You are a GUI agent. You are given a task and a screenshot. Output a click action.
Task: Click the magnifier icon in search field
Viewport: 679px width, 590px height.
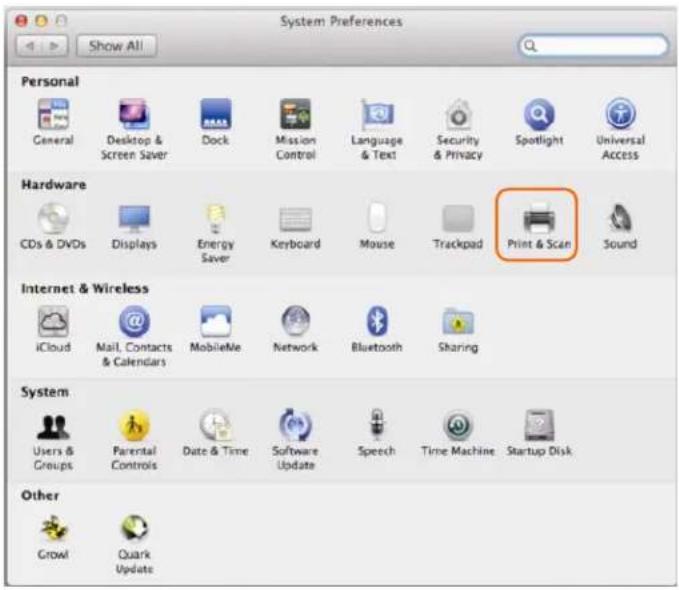pos(530,45)
